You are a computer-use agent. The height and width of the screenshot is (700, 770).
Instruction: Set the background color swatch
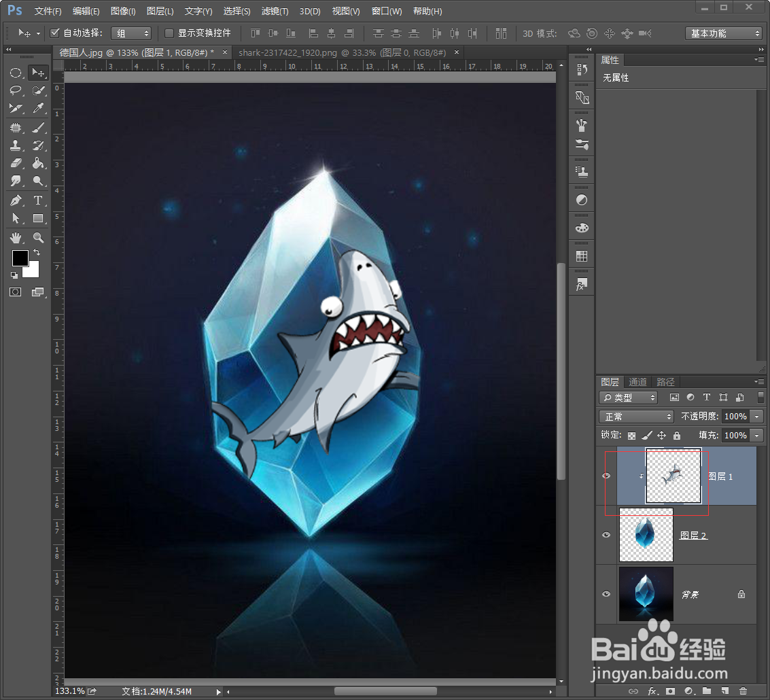tap(33, 272)
